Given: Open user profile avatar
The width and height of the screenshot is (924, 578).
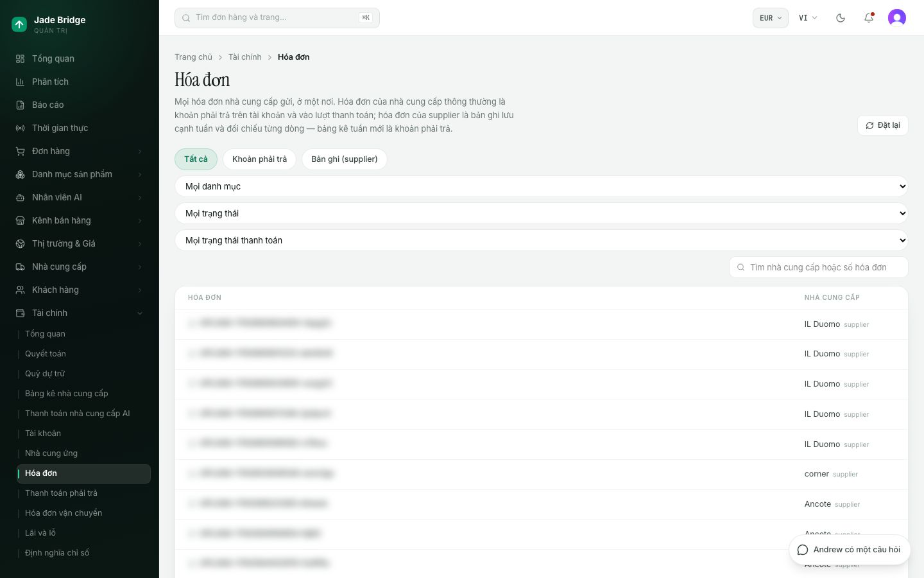Looking at the screenshot, I should [897, 18].
